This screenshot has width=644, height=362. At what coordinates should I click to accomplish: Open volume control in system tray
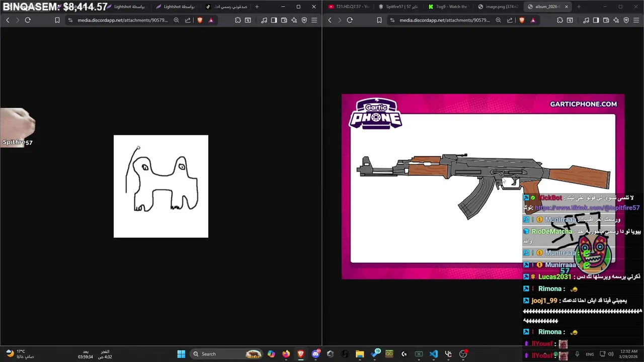click(x=610, y=354)
